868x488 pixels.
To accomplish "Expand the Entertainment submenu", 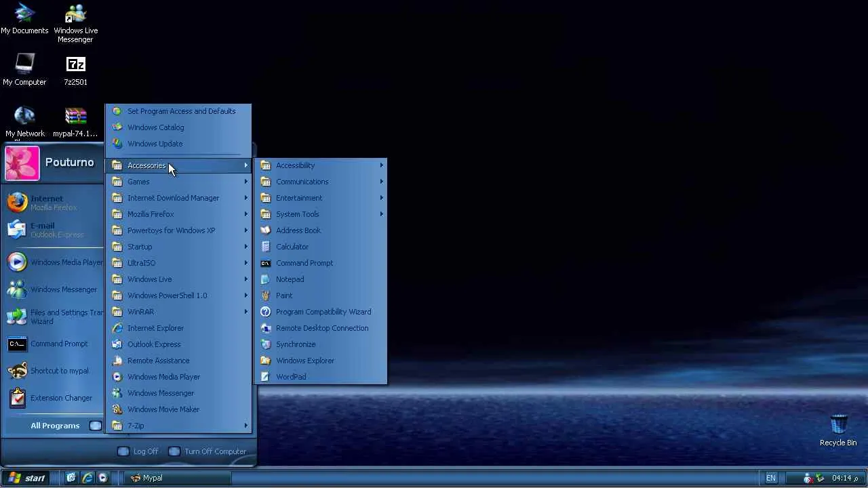I will coord(321,198).
